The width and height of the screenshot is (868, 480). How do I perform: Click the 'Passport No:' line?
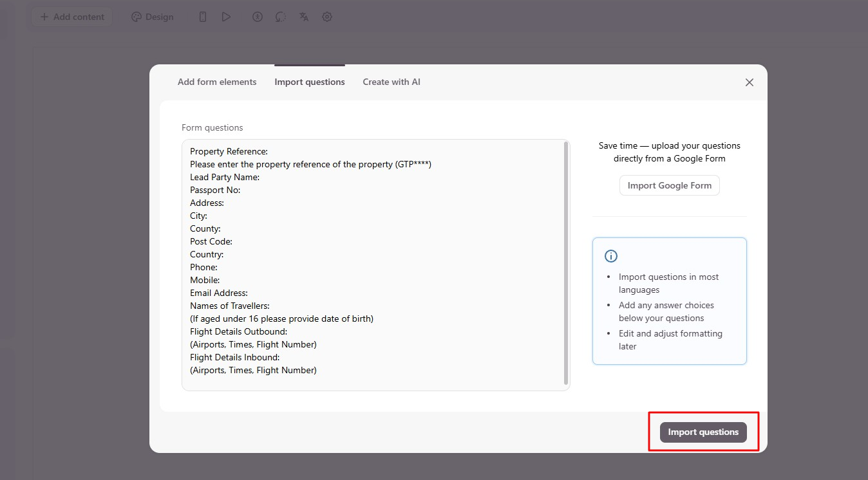(215, 190)
